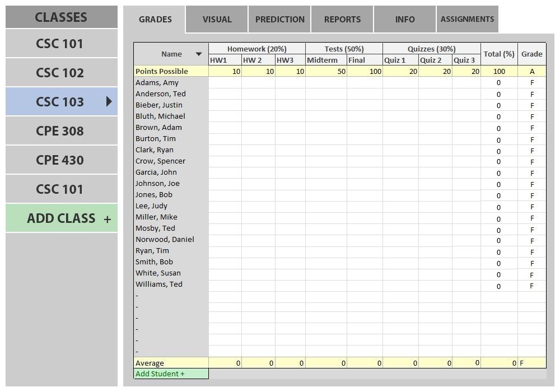Open the Prediction tab
Image resolution: width=560 pixels, height=392 pixels.
click(279, 19)
